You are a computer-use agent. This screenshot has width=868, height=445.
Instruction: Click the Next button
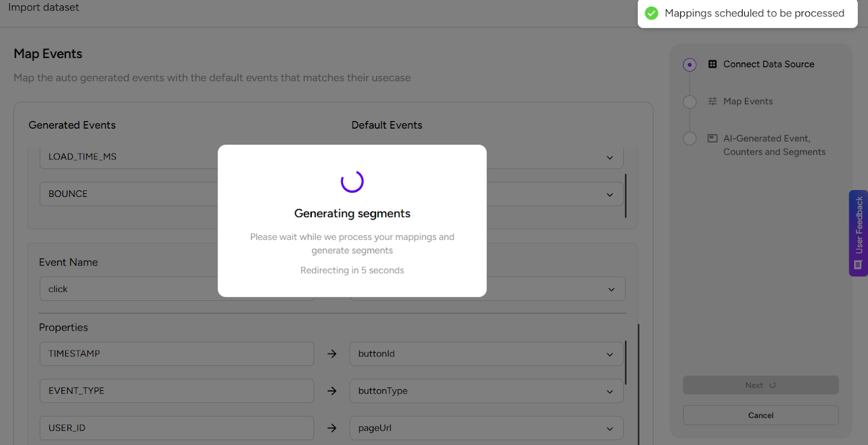(x=760, y=385)
